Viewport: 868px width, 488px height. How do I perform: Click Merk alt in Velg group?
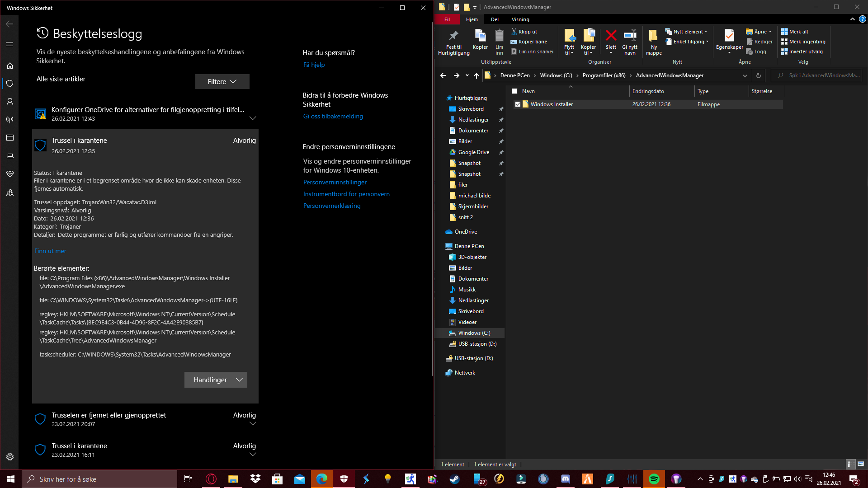(x=795, y=32)
